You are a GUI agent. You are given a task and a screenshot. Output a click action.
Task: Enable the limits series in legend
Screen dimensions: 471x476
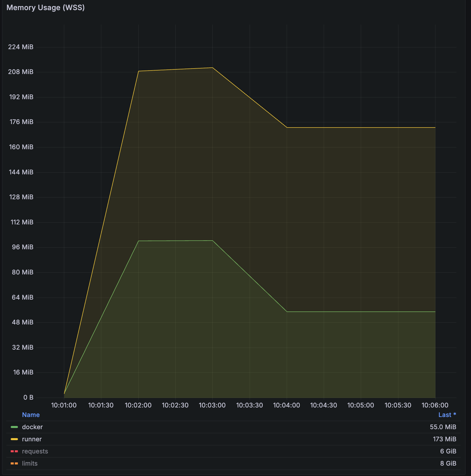click(x=30, y=463)
